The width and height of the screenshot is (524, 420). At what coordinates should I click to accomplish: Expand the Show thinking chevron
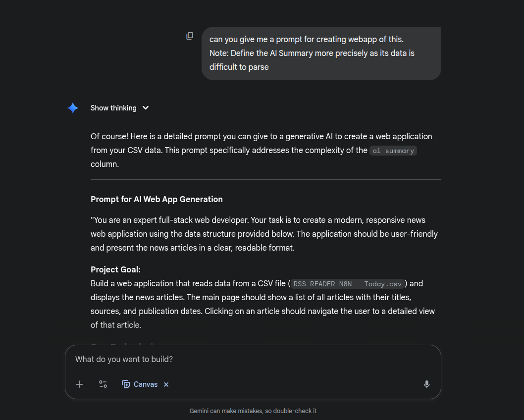point(146,108)
